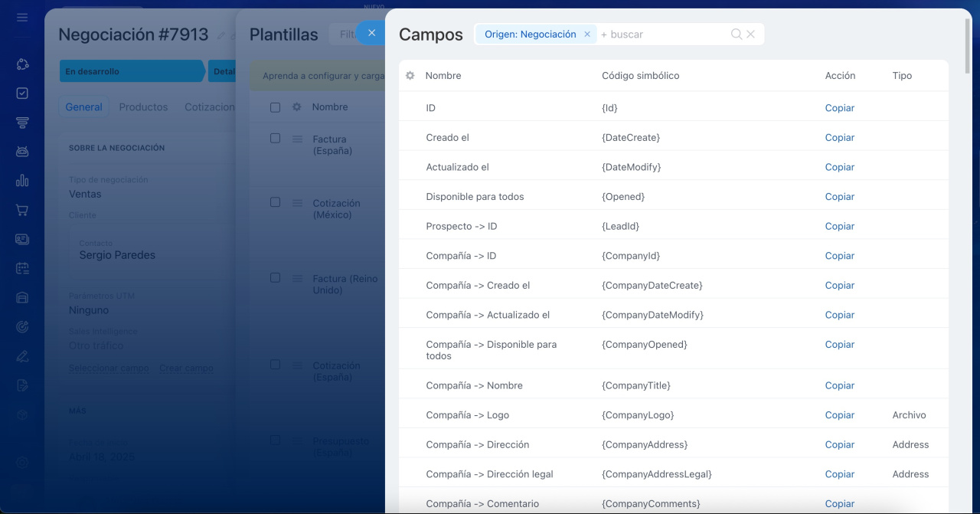Image resolution: width=980 pixels, height=514 pixels.
Task: Click the search magnifier icon in Campos
Action: point(736,34)
